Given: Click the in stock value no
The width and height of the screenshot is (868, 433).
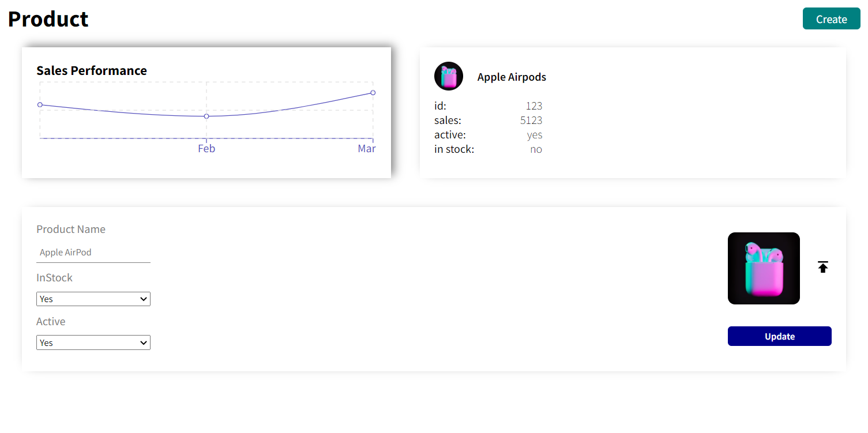Looking at the screenshot, I should 536,149.
